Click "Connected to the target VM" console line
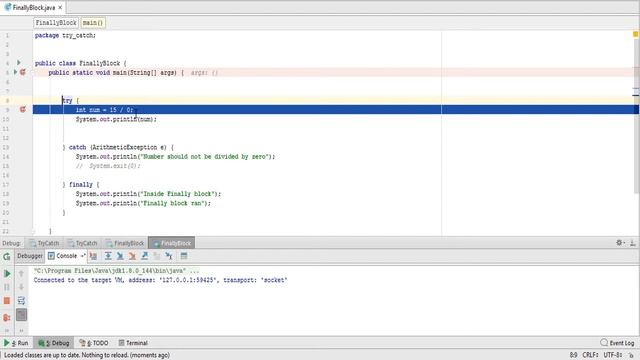The height and width of the screenshot is (360, 640). 160,280
